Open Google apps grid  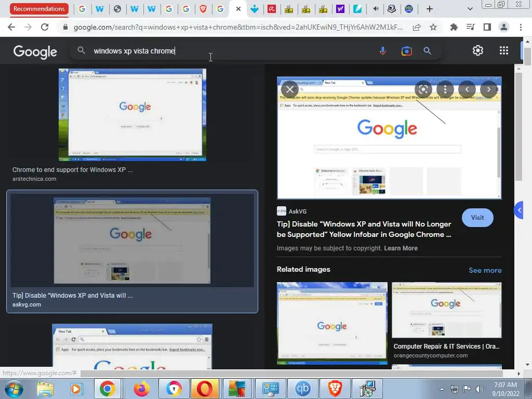tap(504, 50)
